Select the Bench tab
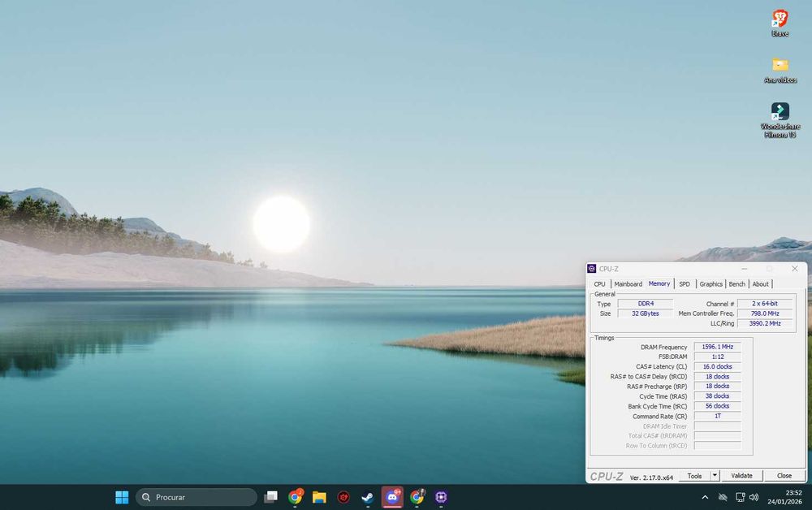The width and height of the screenshot is (812, 510). point(736,284)
